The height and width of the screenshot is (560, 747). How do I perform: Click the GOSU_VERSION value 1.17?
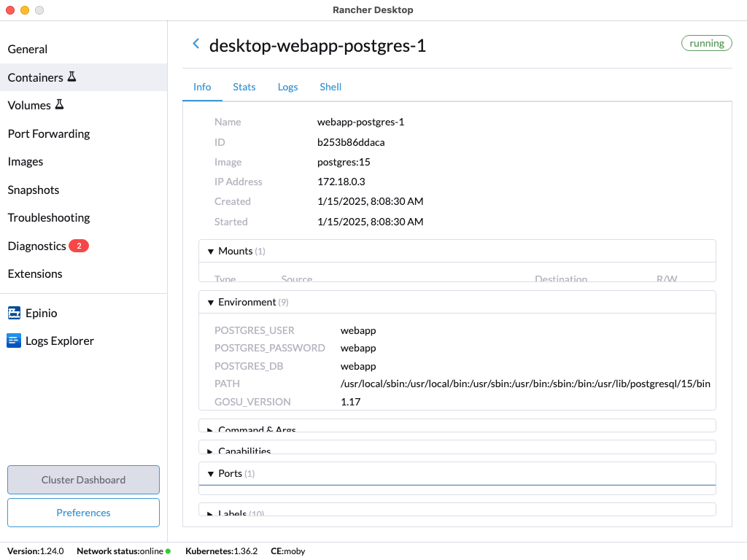tap(350, 402)
